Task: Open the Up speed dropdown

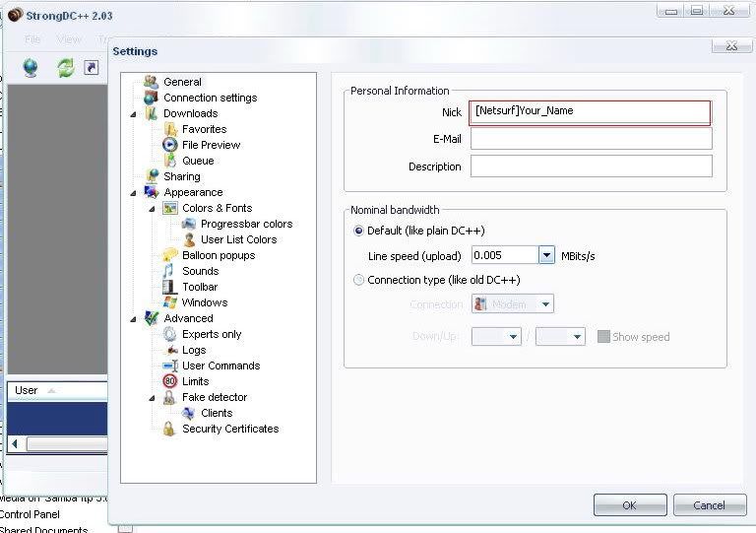Action: (577, 336)
